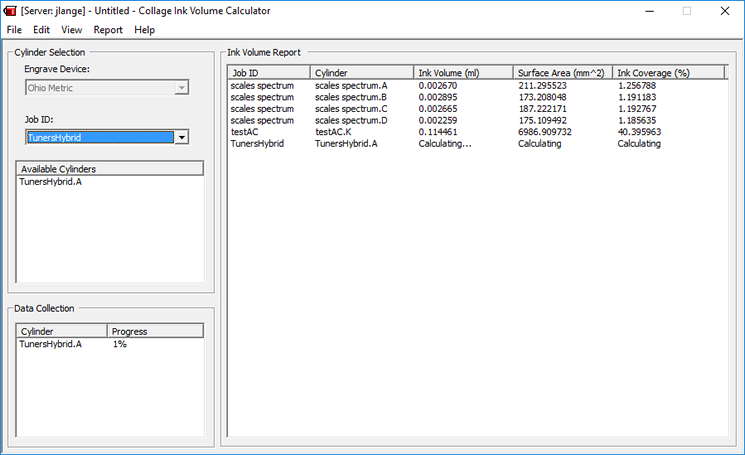Viewport: 745px width, 455px height.
Task: Click the TunersHybrid Job ID field
Action: 99,137
